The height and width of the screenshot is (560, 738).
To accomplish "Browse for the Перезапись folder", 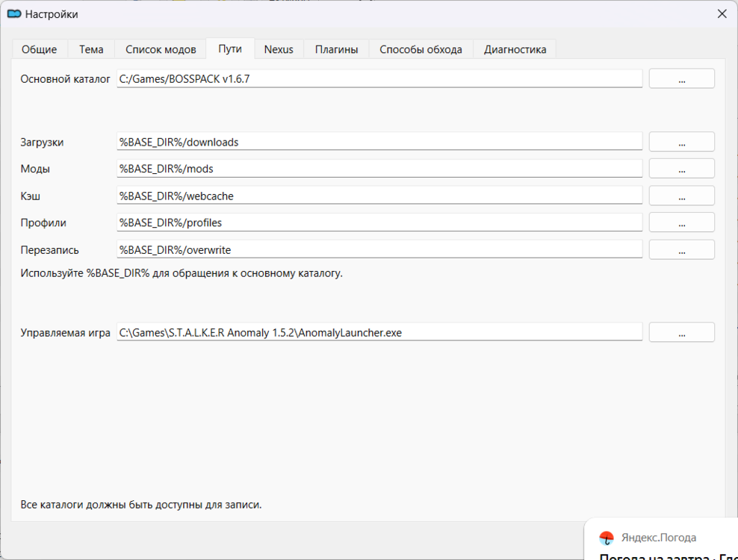I will tap(681, 249).
